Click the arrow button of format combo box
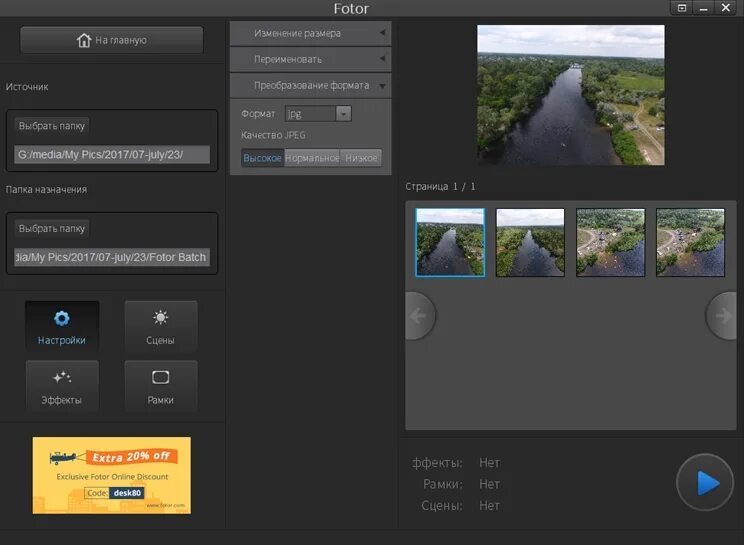This screenshot has height=545, width=744. tap(344, 114)
